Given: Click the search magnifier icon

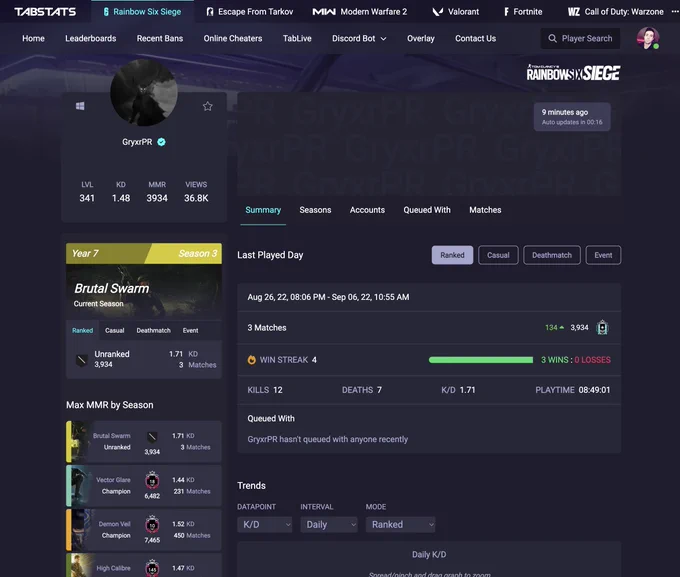Looking at the screenshot, I should (x=552, y=39).
